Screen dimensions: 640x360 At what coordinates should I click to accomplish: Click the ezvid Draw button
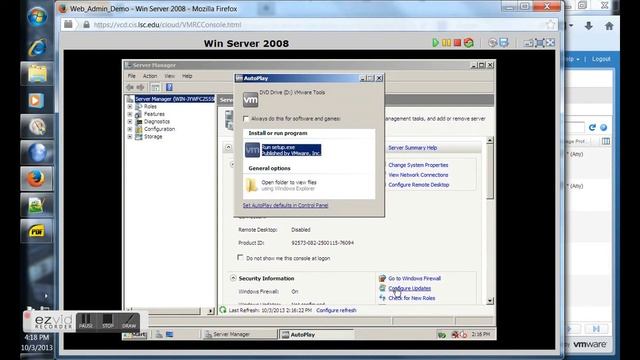[x=129, y=321]
